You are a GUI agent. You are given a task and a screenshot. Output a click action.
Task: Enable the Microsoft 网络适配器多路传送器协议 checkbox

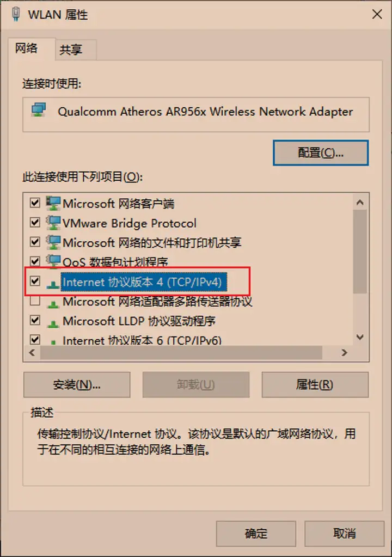point(35,301)
